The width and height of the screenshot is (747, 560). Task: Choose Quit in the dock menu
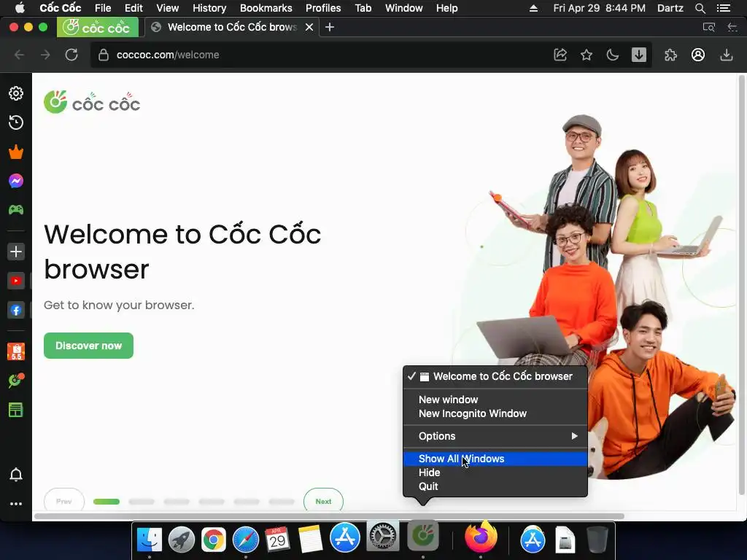point(495,486)
